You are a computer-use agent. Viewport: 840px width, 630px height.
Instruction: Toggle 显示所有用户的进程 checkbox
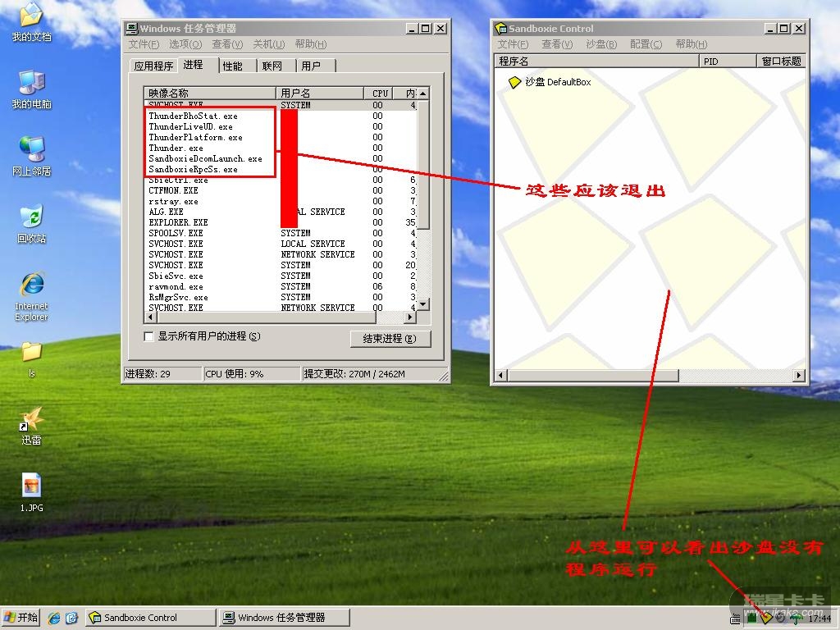coord(149,336)
